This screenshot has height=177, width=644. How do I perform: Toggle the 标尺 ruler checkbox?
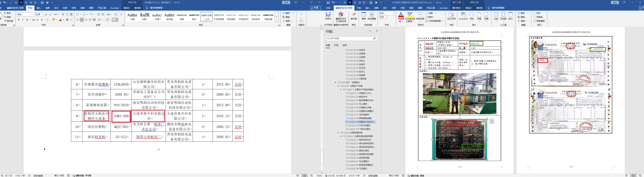click(x=535, y=13)
